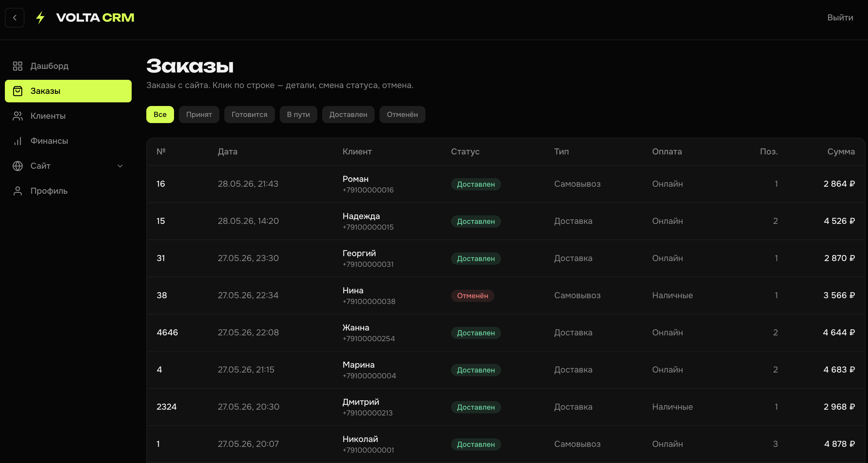This screenshot has height=463, width=868.
Task: Click client name Николай
Action: (x=360, y=439)
